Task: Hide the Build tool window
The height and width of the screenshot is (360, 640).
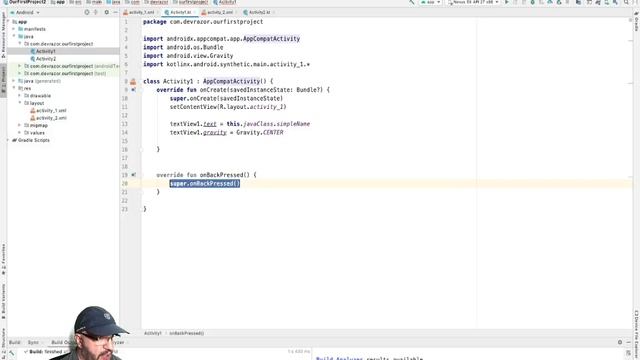Action: click(629, 342)
